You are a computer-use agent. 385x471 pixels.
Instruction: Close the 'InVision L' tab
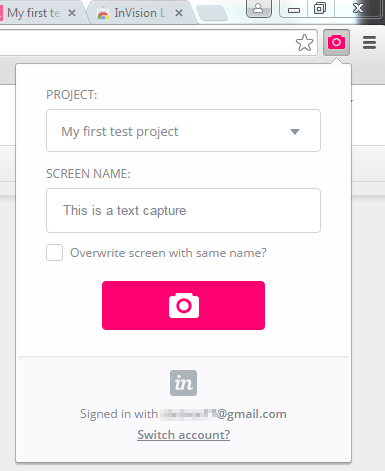point(179,13)
